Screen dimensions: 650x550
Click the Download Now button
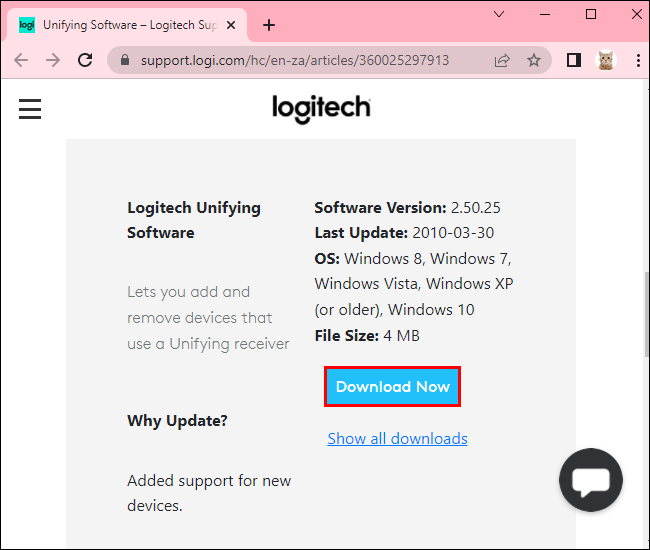[393, 387]
